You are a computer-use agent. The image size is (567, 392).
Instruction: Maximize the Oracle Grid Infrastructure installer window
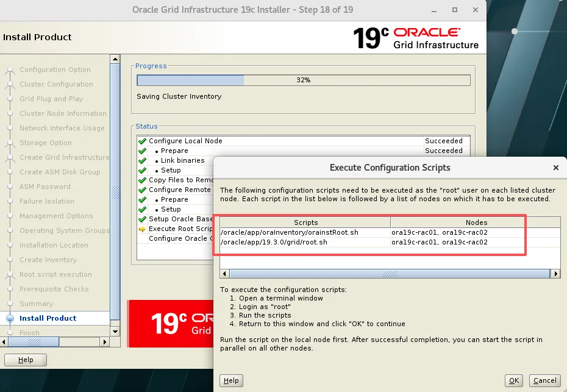(455, 10)
